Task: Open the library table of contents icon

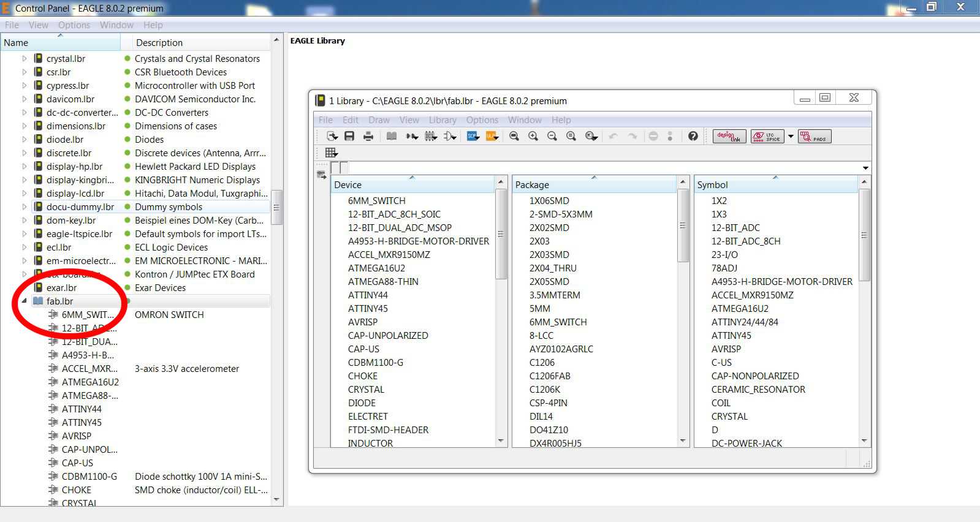Action: pyautogui.click(x=392, y=136)
